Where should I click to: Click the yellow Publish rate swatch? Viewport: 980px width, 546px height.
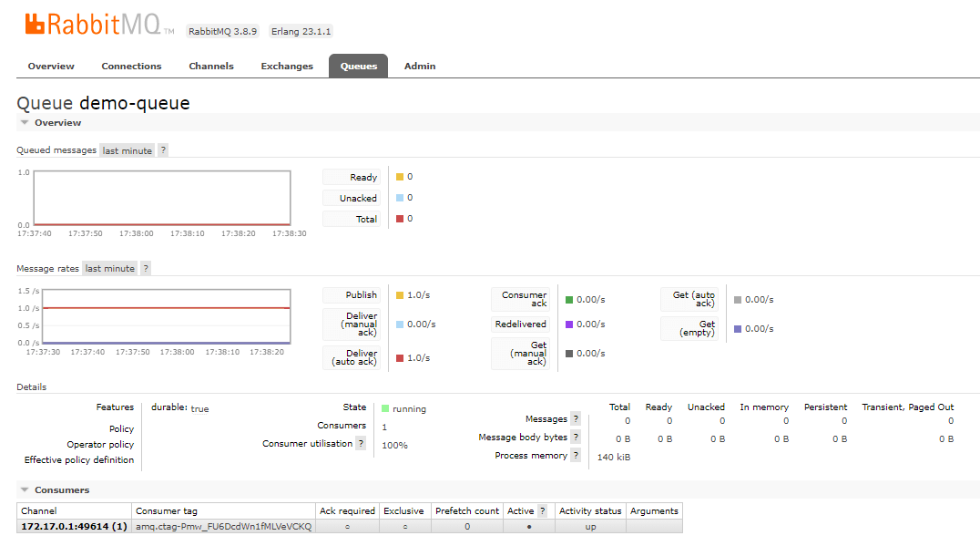pyautogui.click(x=400, y=295)
